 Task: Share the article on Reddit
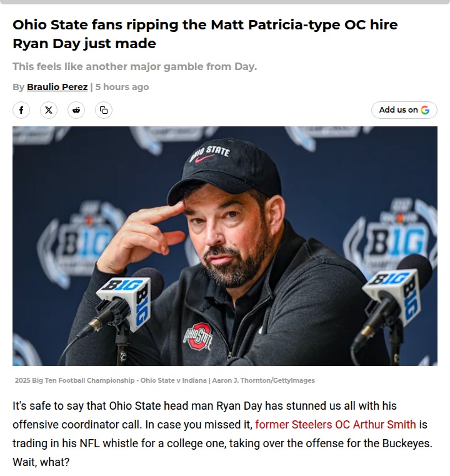(76, 110)
